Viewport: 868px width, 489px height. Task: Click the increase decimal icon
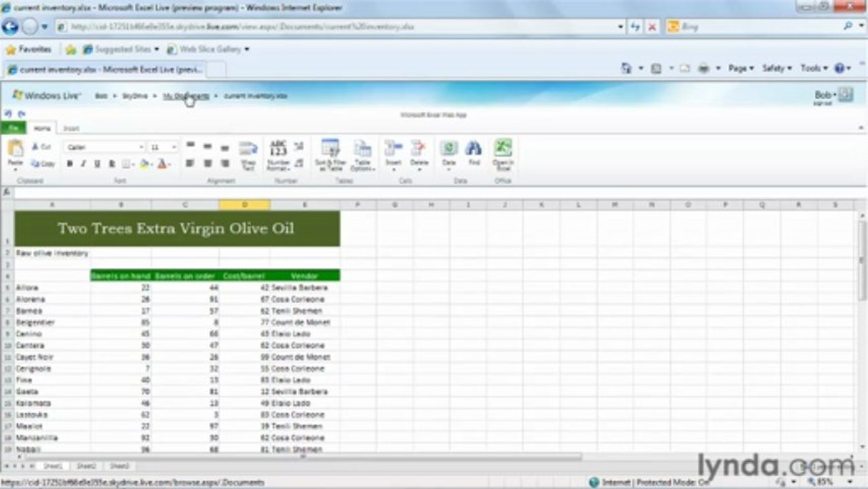[x=299, y=146]
